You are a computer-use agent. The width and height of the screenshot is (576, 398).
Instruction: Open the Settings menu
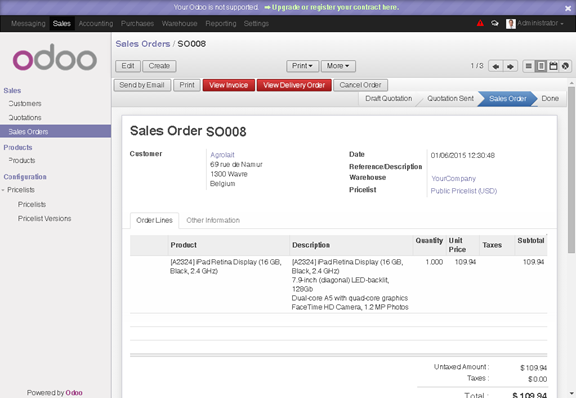256,24
